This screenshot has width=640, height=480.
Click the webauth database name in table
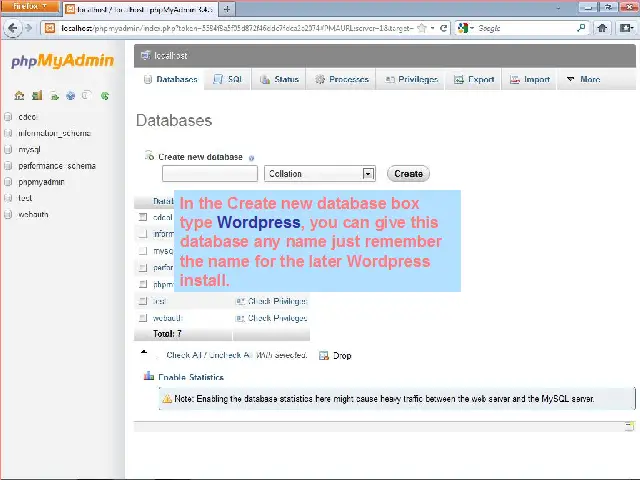[167, 318]
